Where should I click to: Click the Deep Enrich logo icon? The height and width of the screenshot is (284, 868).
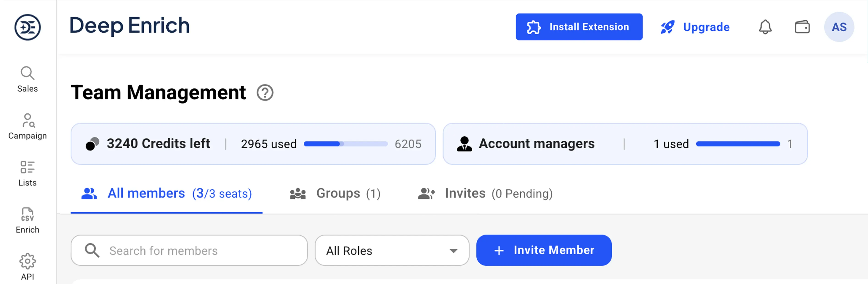pyautogui.click(x=28, y=27)
